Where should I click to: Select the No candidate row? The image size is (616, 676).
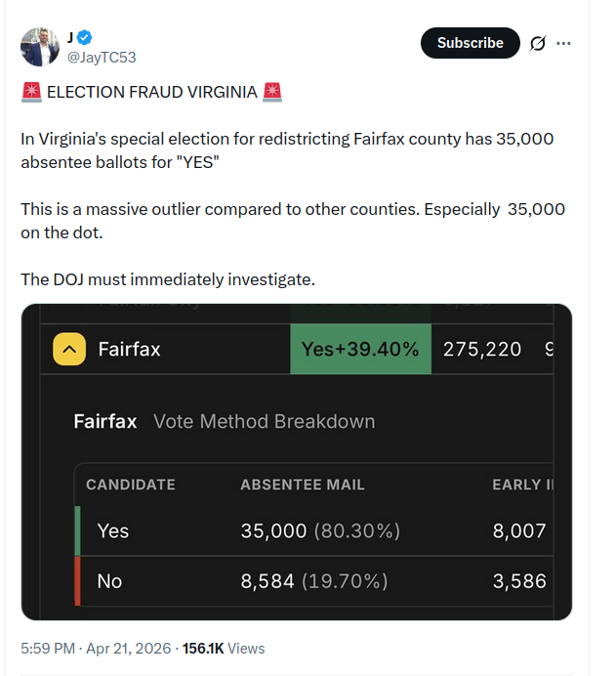[x=313, y=581]
